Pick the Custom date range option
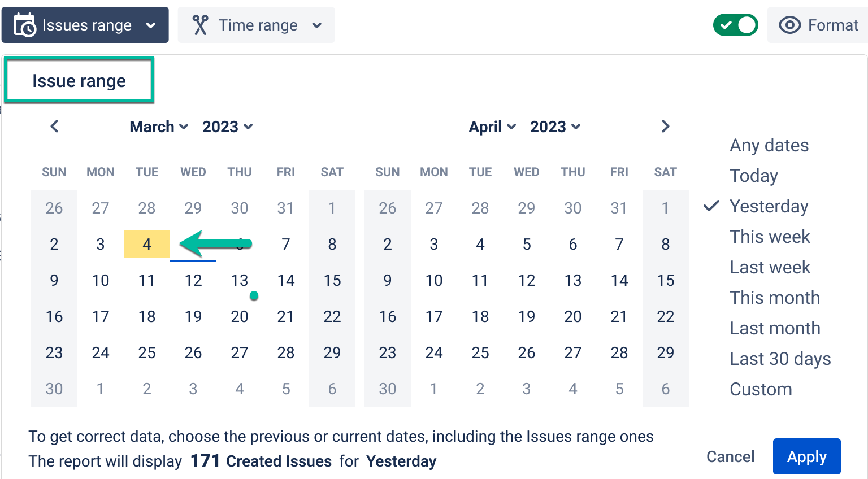 761,389
